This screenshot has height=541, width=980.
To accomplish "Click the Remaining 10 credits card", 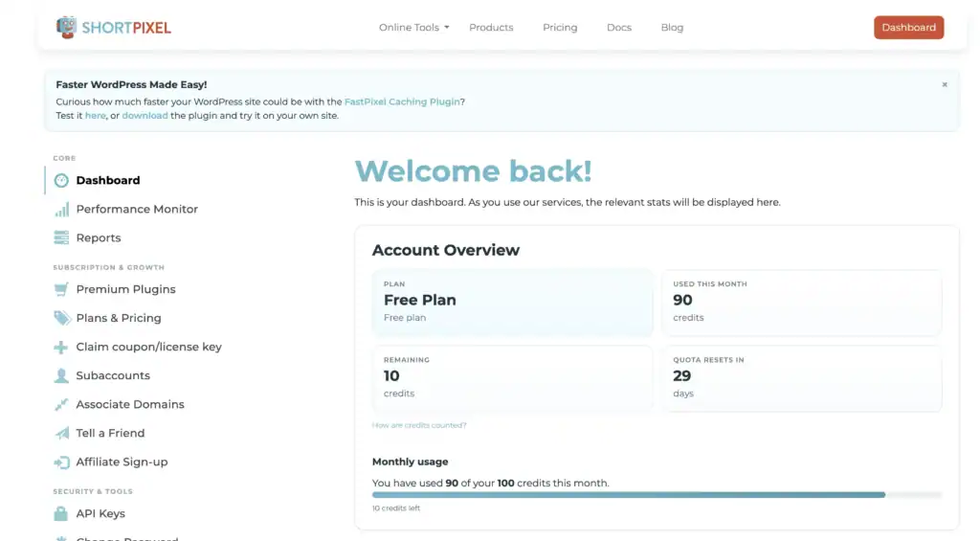I will [513, 378].
